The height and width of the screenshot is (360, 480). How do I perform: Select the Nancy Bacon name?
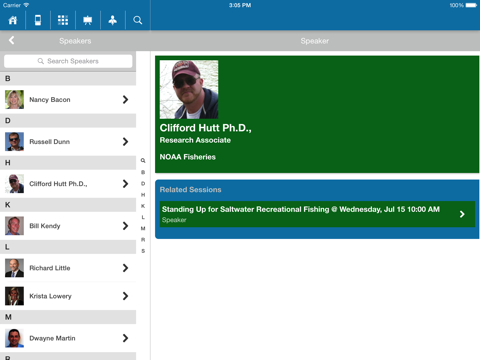(x=50, y=100)
